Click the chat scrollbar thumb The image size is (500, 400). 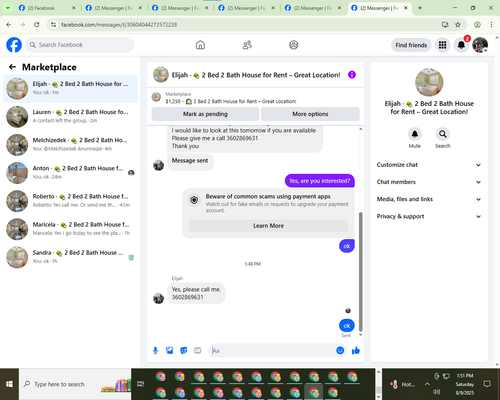[x=360, y=272]
